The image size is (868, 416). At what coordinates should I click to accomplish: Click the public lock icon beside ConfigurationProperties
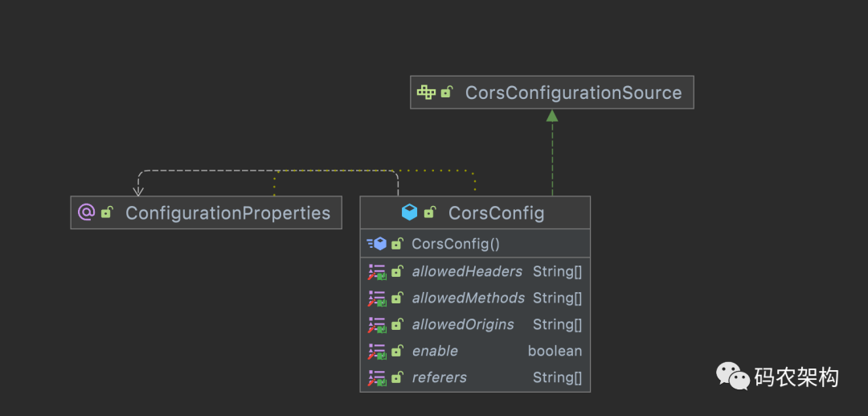tap(107, 212)
